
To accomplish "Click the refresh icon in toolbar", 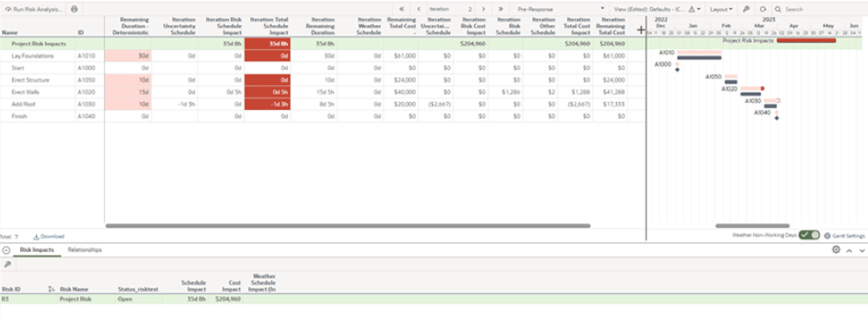I will [x=763, y=9].
